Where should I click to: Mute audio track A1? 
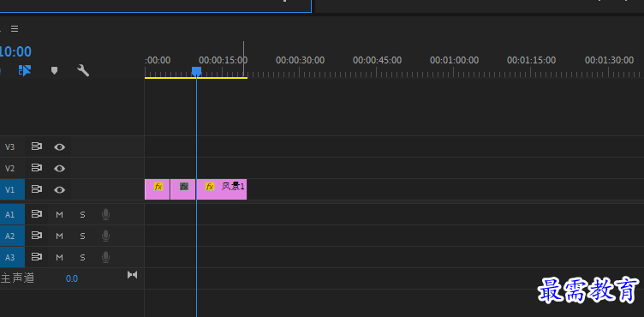(x=60, y=215)
